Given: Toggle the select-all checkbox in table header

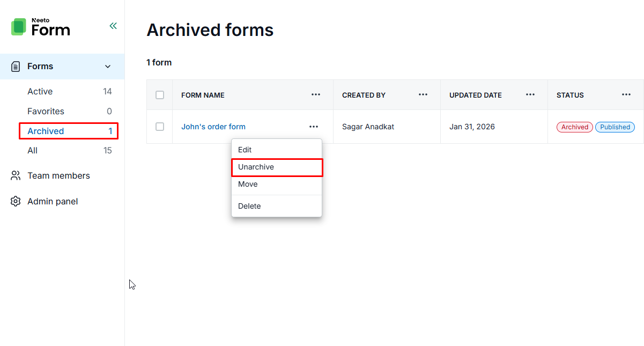Looking at the screenshot, I should [160, 95].
